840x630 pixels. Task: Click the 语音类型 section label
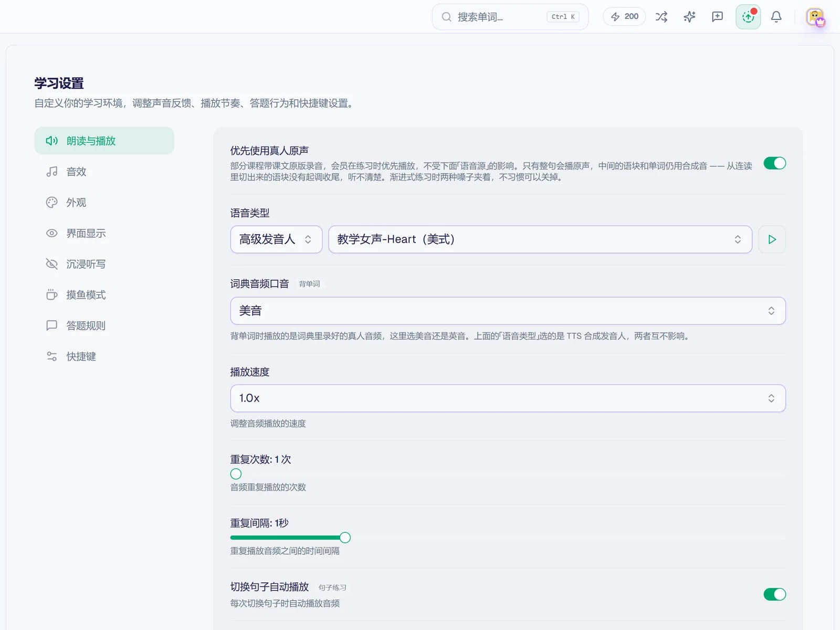tap(250, 213)
